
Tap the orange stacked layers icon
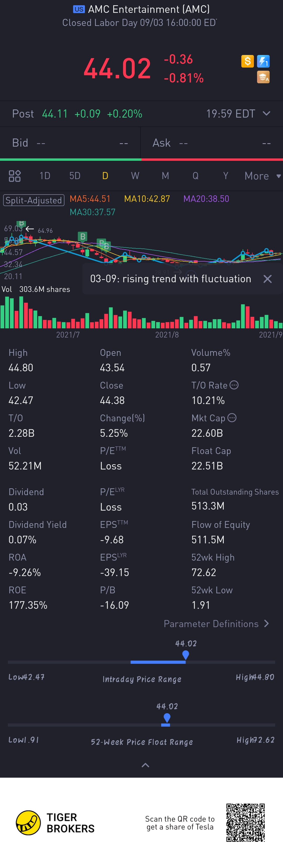[263, 77]
